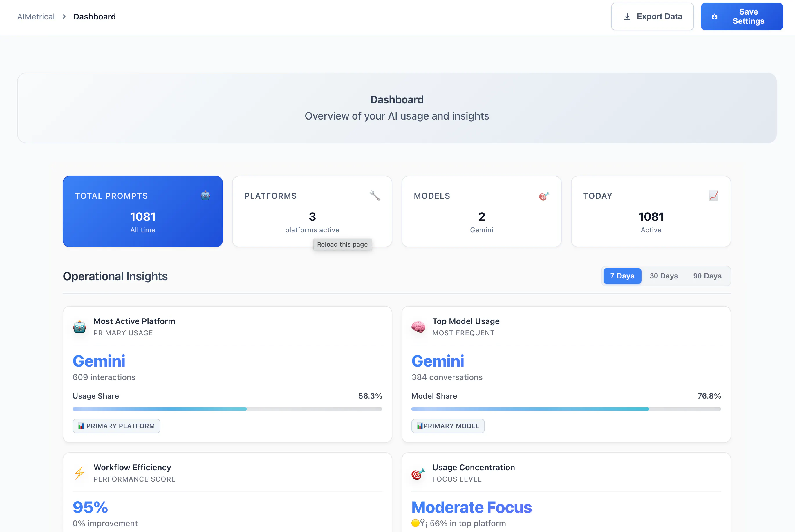
Task: Click the 0% improvement text
Action: click(x=105, y=523)
